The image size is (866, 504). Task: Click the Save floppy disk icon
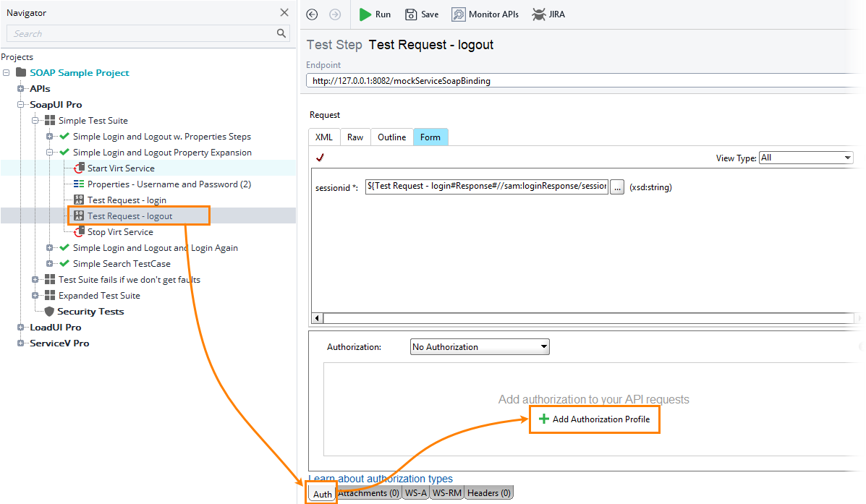[x=411, y=14]
